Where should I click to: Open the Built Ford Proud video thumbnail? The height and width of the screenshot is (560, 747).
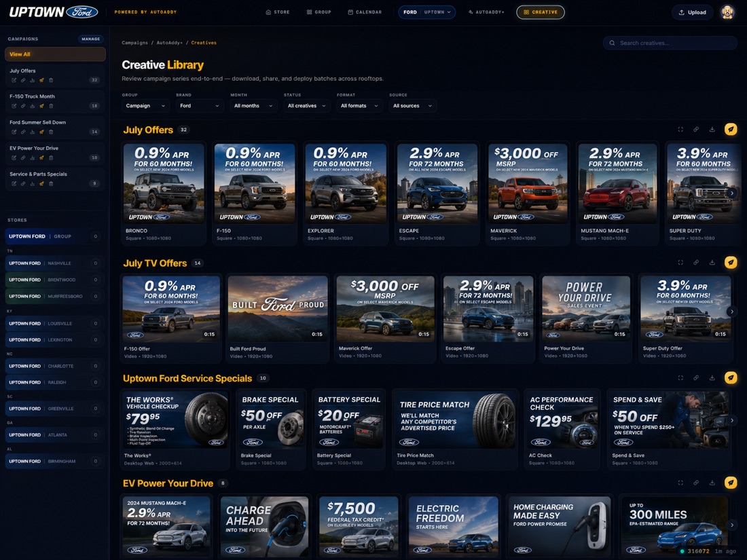point(278,309)
